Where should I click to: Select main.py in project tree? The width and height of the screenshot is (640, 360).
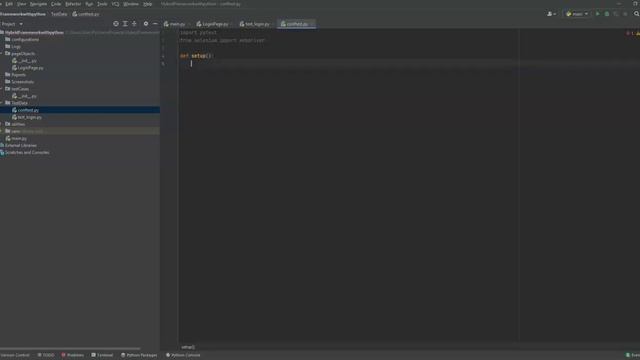[x=19, y=138]
